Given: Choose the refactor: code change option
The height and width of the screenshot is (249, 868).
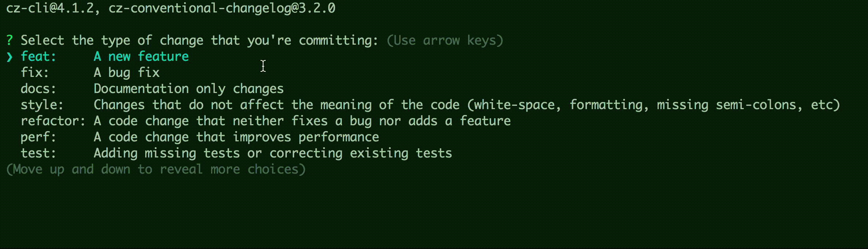Looking at the screenshot, I should pos(266,121).
